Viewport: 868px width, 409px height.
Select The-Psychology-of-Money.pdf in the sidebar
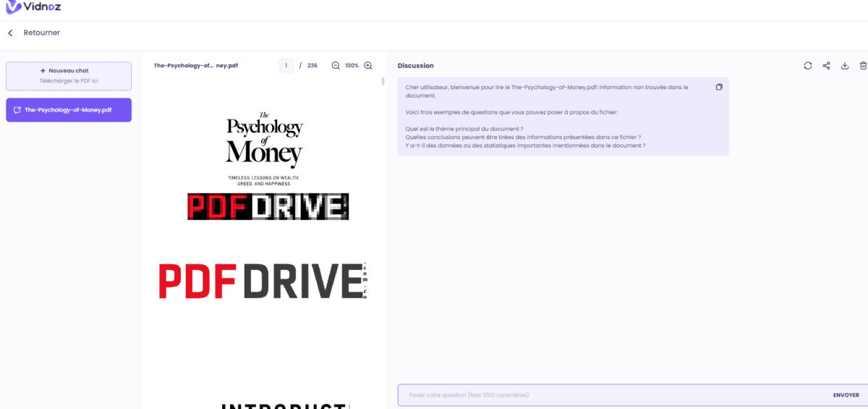pyautogui.click(x=69, y=110)
